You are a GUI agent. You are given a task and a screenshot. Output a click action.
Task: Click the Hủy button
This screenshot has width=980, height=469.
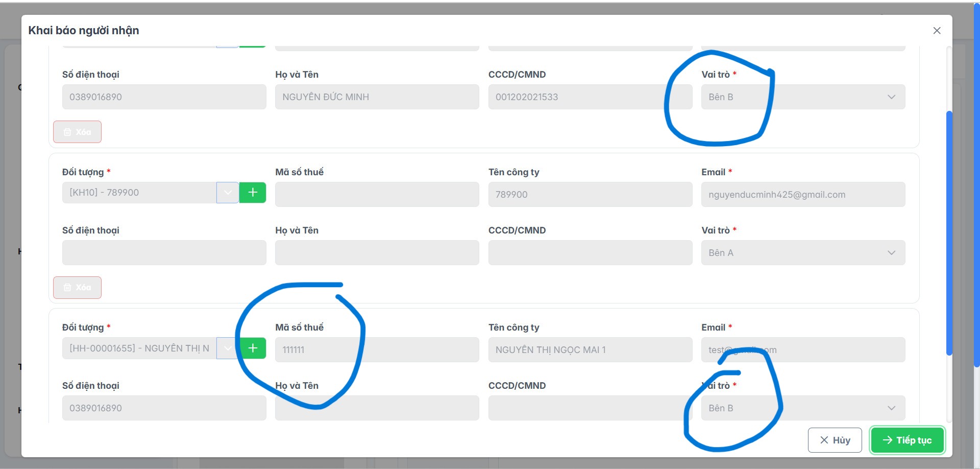coord(835,440)
